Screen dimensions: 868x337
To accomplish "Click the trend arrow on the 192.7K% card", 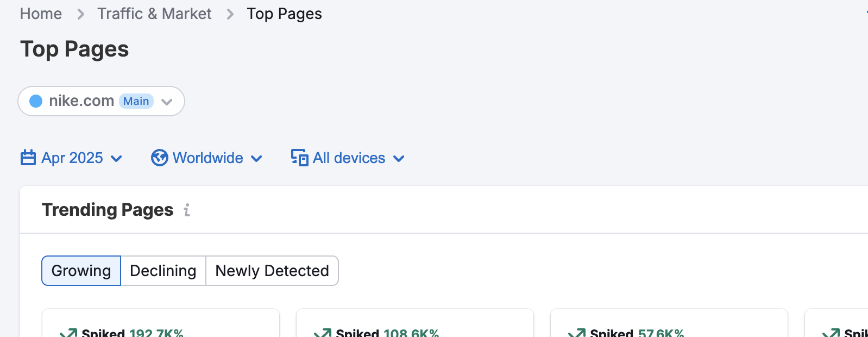I will 68,333.
